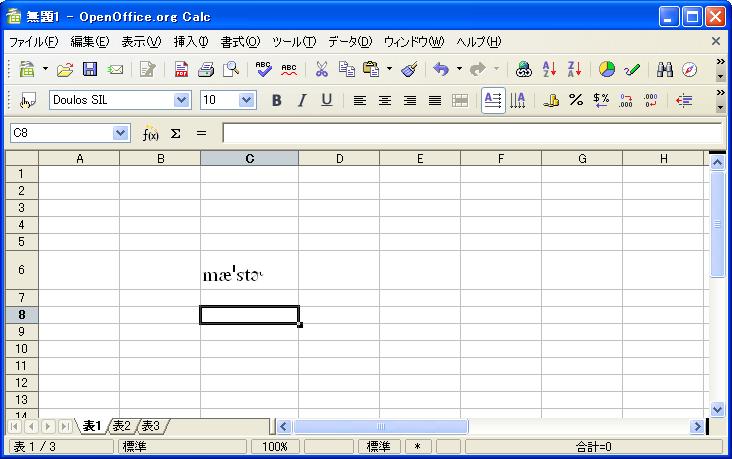Apply the percent number format
This screenshot has height=459, width=732.
click(x=576, y=100)
